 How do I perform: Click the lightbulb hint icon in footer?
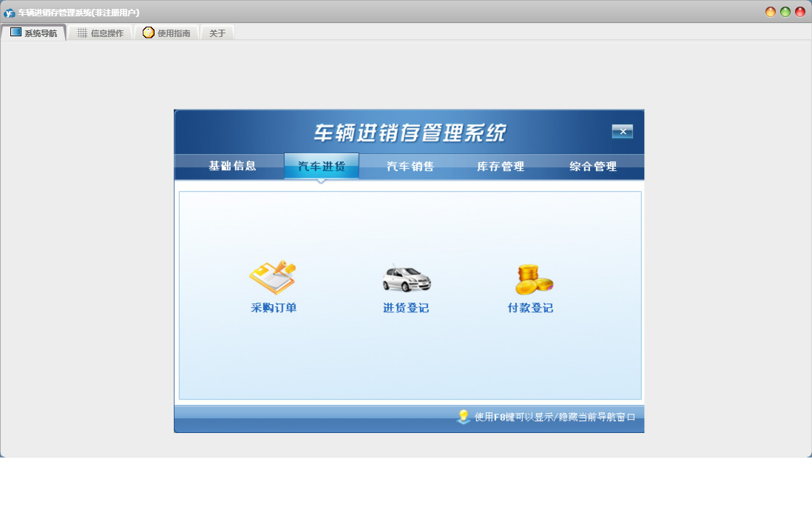click(x=464, y=417)
